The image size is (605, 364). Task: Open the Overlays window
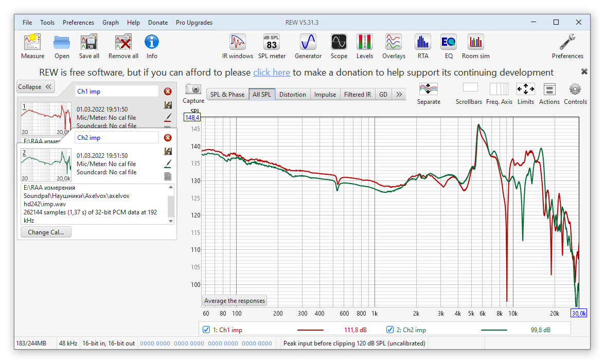click(394, 42)
